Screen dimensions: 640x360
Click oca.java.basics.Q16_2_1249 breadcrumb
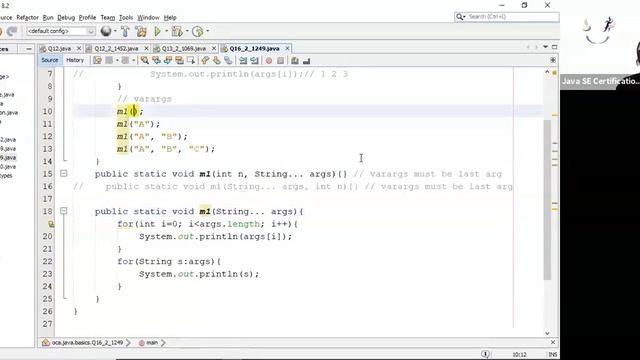click(x=87, y=343)
